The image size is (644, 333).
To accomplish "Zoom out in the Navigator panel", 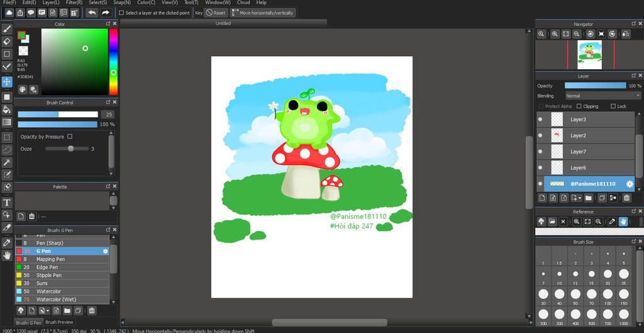I will [577, 34].
